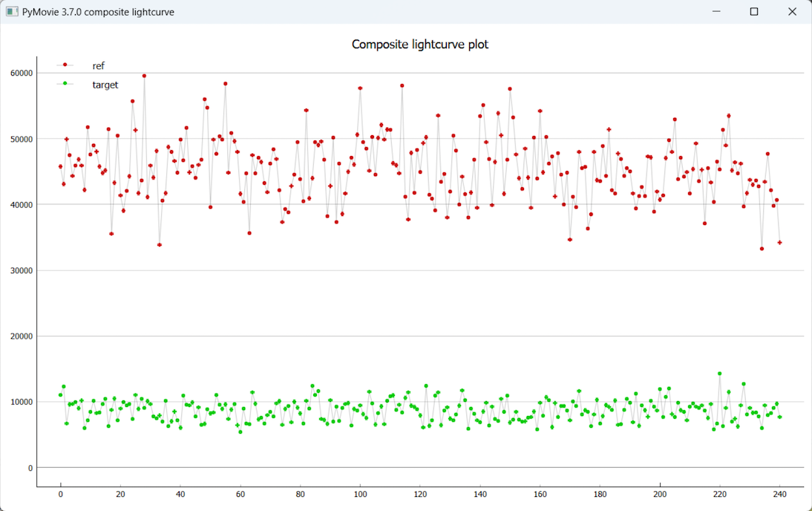This screenshot has height=511, width=812.
Task: Click the 30000 label on the y-axis
Action: pyautogui.click(x=20, y=270)
